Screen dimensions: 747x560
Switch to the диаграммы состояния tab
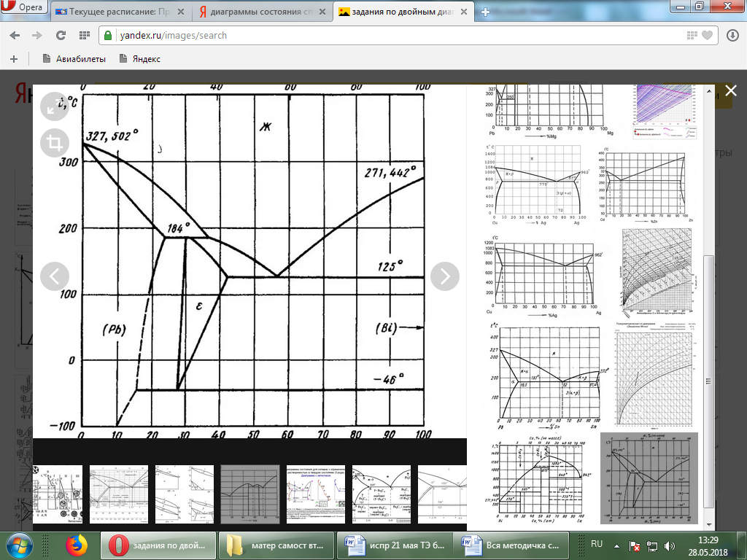(x=261, y=12)
